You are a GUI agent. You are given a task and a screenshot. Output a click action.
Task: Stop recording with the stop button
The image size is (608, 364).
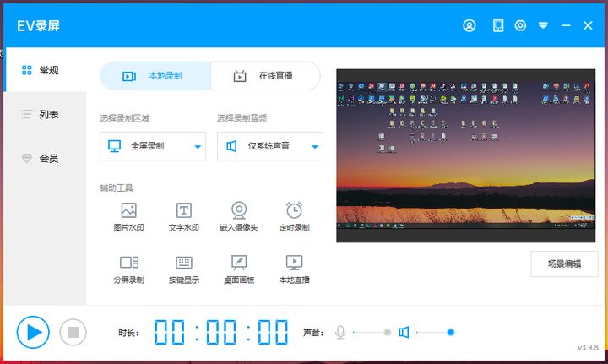[73, 332]
